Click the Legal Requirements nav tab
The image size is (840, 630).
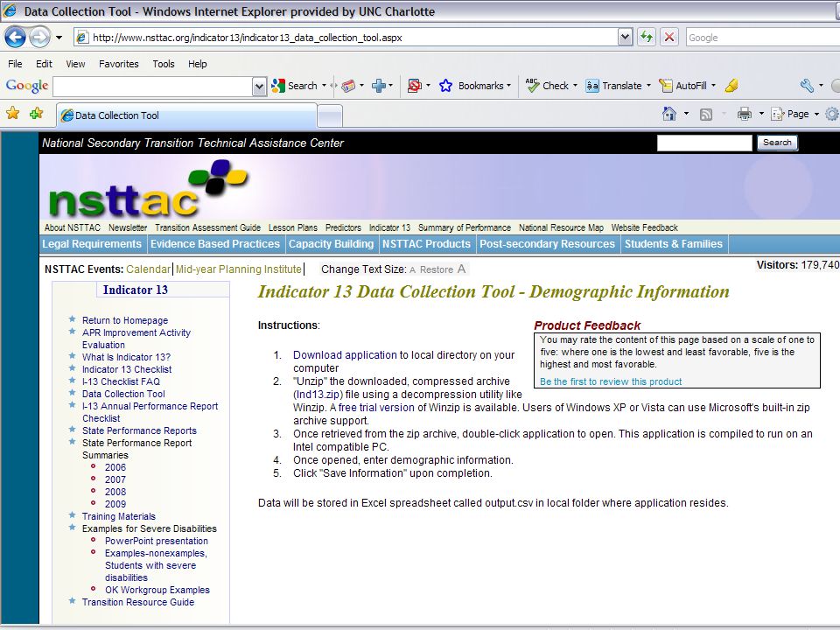point(92,244)
